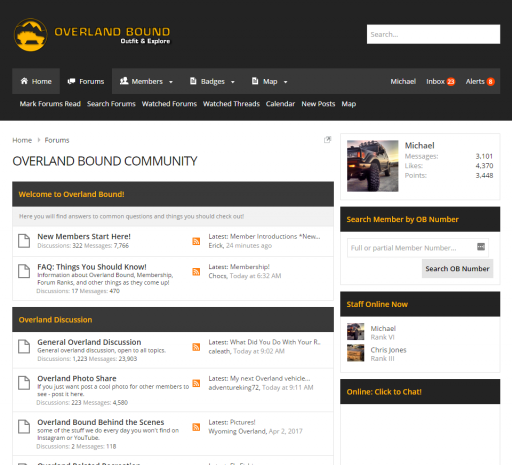Open the Calendar link

[x=280, y=104]
